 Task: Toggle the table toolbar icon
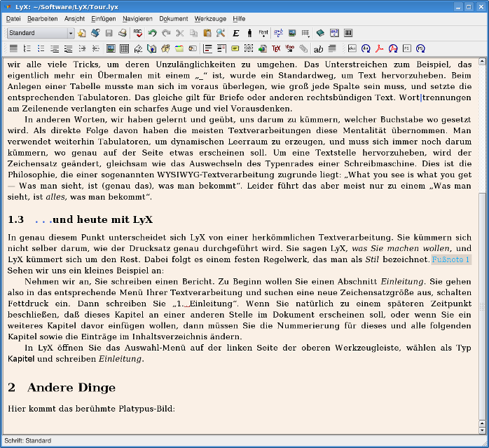pyautogui.click(x=348, y=33)
